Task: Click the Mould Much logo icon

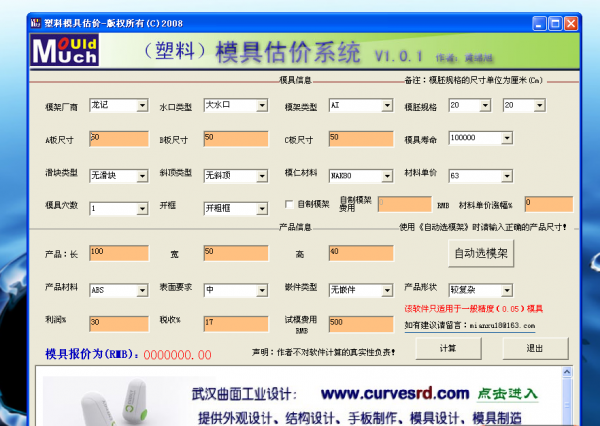Action: (64, 50)
